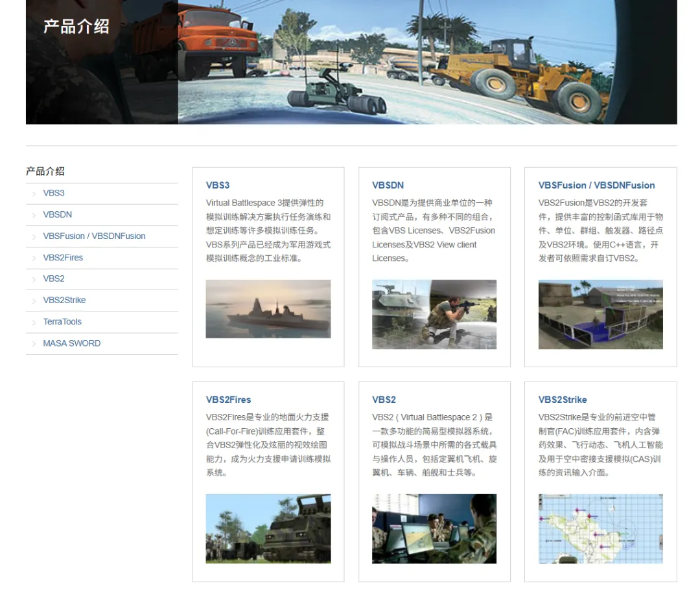700x592 pixels.
Task: Click the chevron beside sidebar VBS3
Action: point(34,194)
